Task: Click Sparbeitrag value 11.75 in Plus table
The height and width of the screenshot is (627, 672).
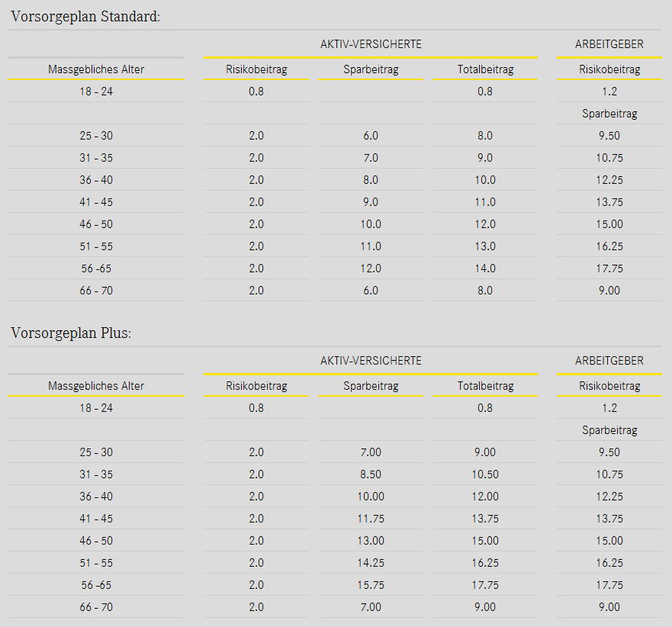Action: pos(371,519)
